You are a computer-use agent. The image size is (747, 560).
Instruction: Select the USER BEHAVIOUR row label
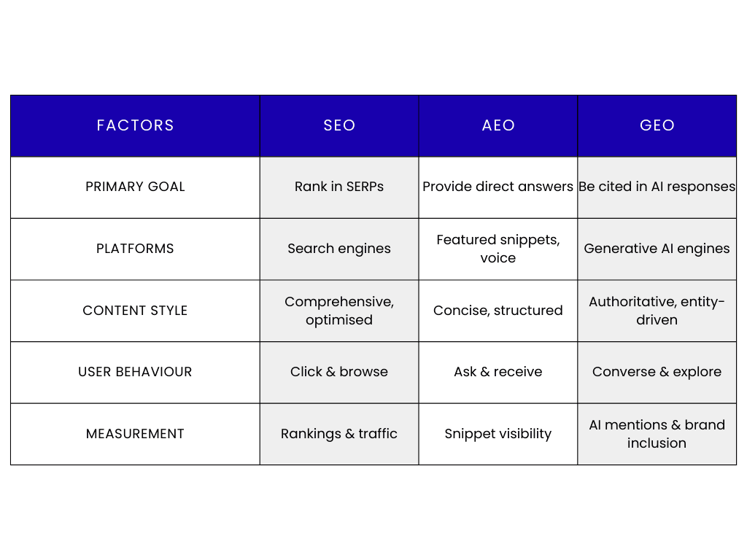[135, 372]
